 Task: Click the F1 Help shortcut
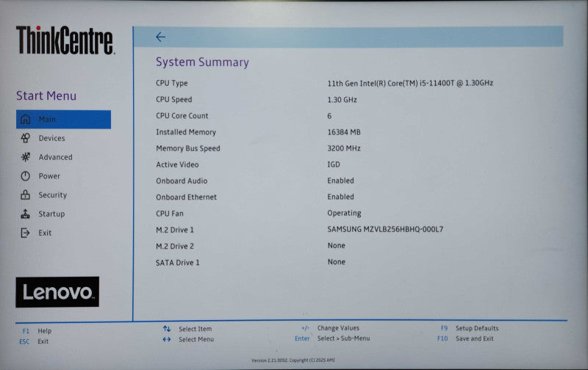37,331
